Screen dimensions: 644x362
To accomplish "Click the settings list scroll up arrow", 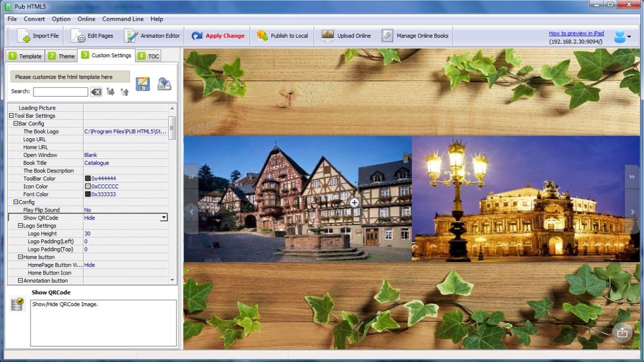I will pos(172,108).
